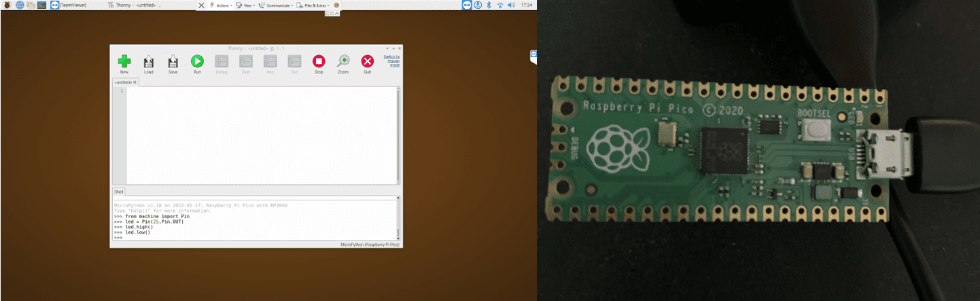The image size is (980, 301).
Task: Click the Load file icon
Action: pyautogui.click(x=149, y=62)
